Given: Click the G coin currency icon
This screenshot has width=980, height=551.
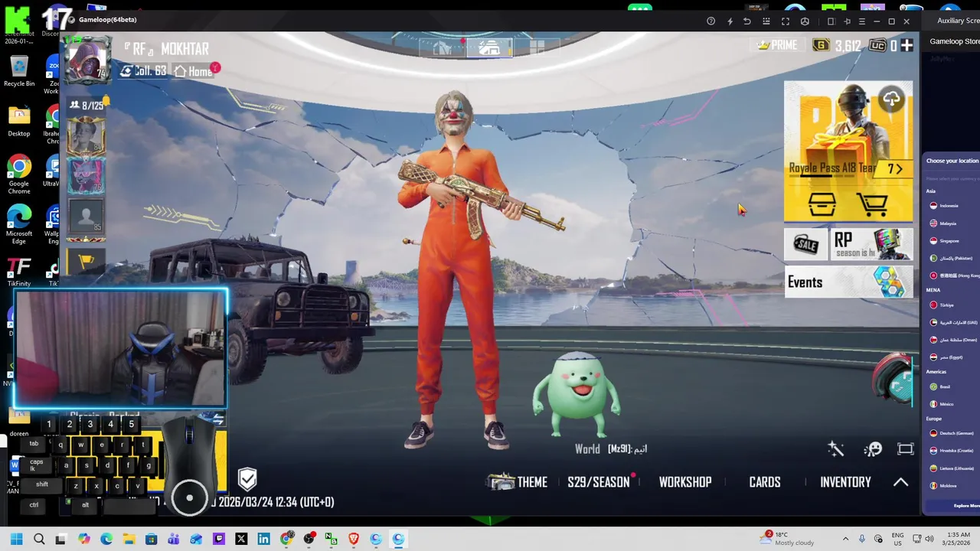Looking at the screenshot, I should tap(821, 46).
